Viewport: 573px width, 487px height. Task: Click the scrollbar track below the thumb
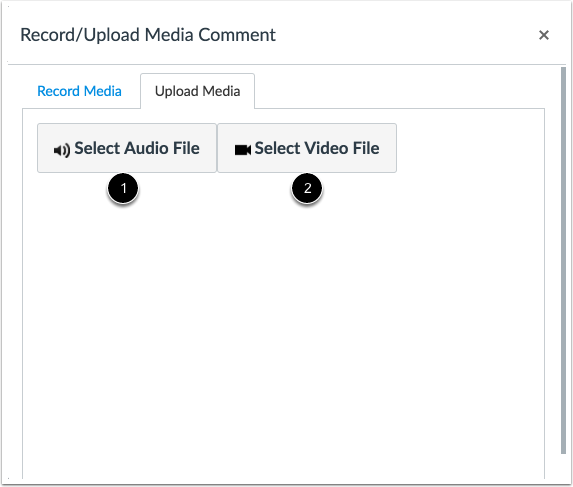563,467
